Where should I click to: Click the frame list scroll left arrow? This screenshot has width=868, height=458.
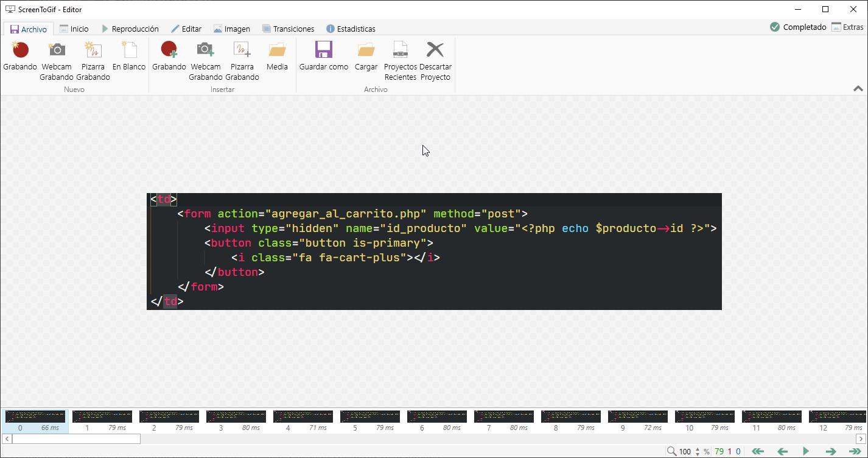coord(7,439)
